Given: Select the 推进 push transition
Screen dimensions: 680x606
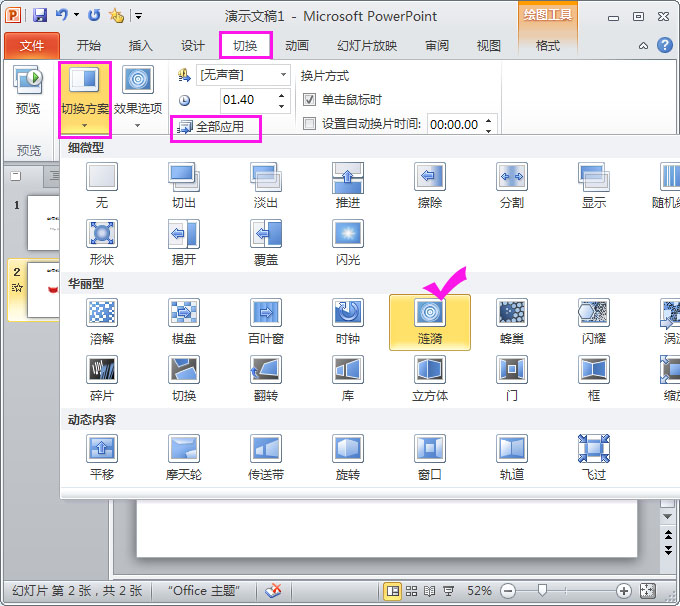Looking at the screenshot, I should [347, 185].
